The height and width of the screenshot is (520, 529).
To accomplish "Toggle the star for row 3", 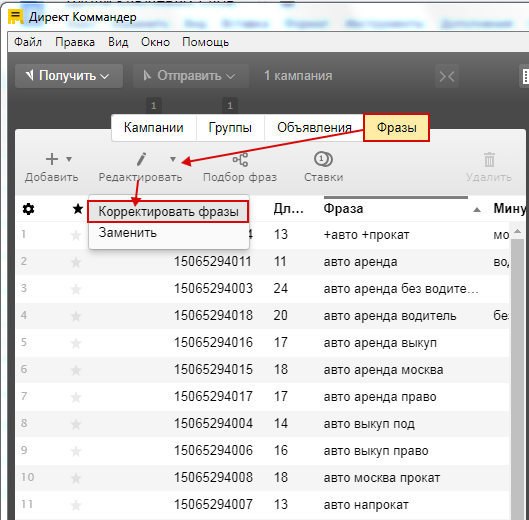I will point(76,289).
